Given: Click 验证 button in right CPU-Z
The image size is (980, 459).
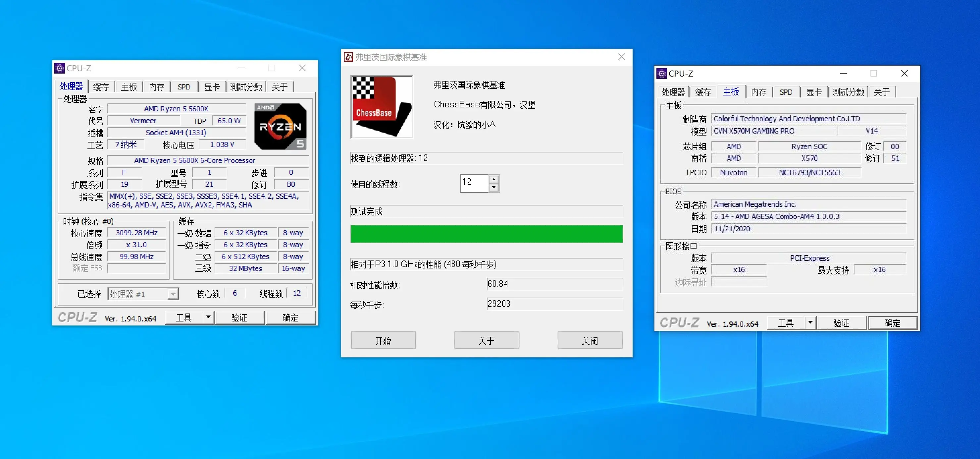Looking at the screenshot, I should tap(842, 322).
